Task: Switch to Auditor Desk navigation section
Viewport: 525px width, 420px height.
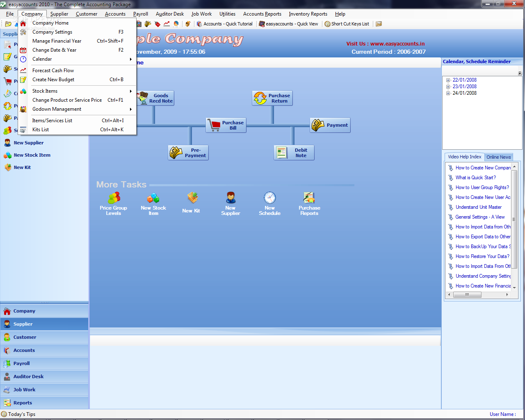Action: [x=44, y=377]
